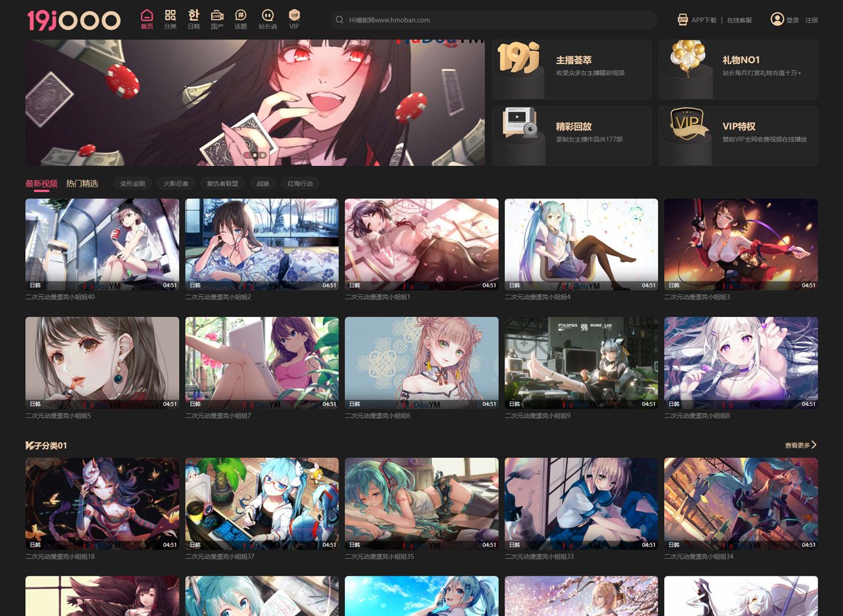Open the APP下载 link
Viewport: 843px width, 616px height.
coord(704,20)
